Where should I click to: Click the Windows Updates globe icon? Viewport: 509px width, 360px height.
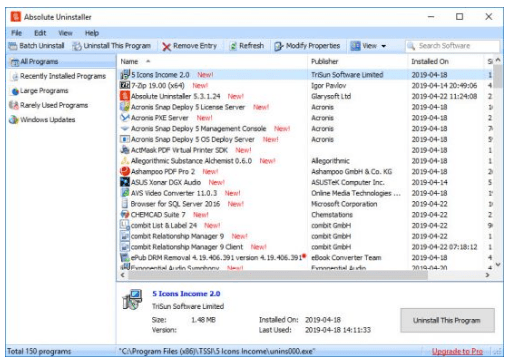click(14, 120)
